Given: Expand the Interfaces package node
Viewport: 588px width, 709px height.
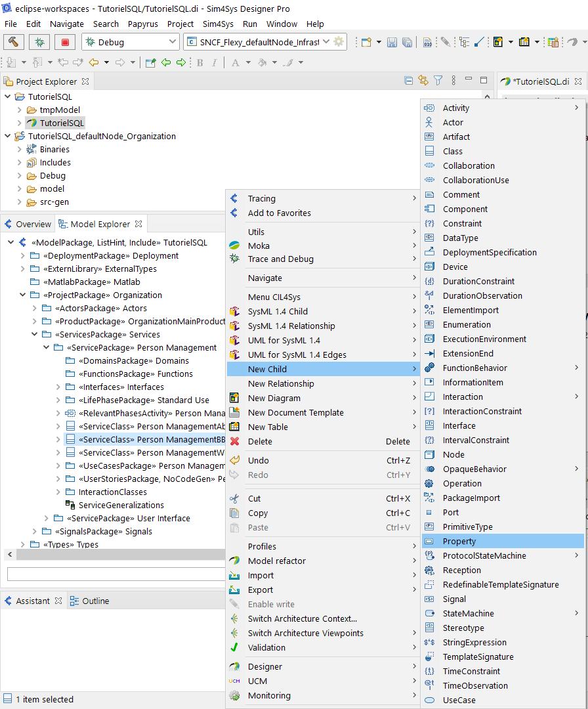Looking at the screenshot, I should (58, 387).
